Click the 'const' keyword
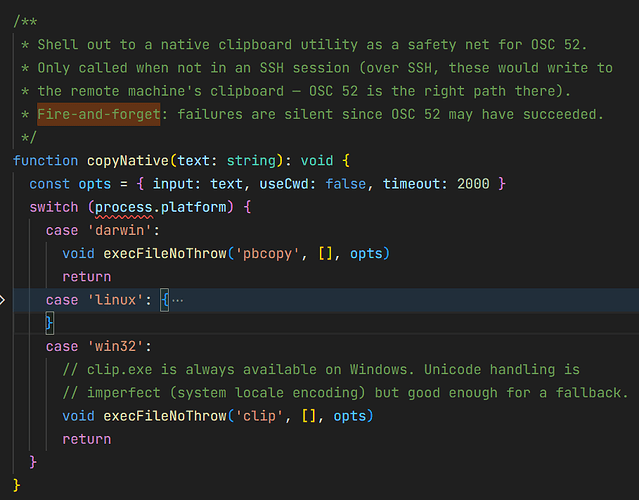The width and height of the screenshot is (639, 500). (x=49, y=184)
